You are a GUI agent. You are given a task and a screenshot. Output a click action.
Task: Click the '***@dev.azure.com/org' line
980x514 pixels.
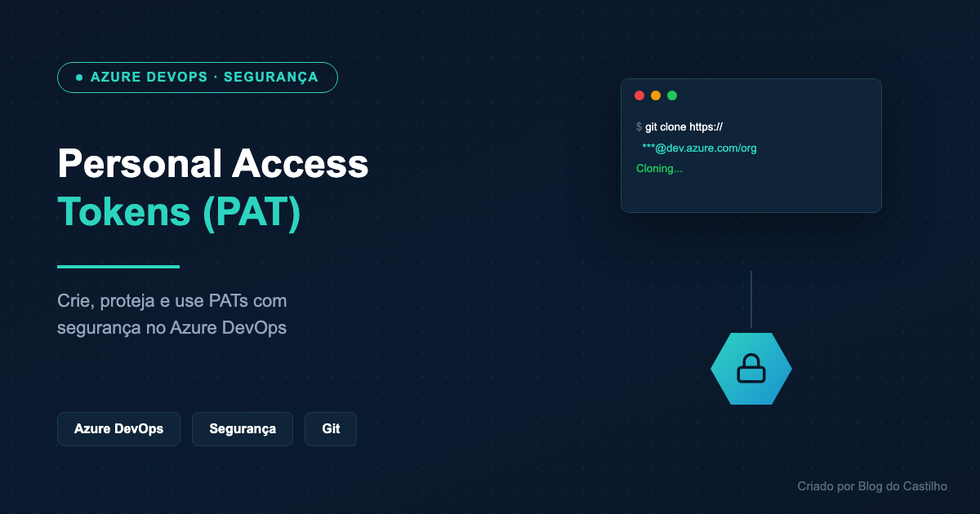(700, 148)
